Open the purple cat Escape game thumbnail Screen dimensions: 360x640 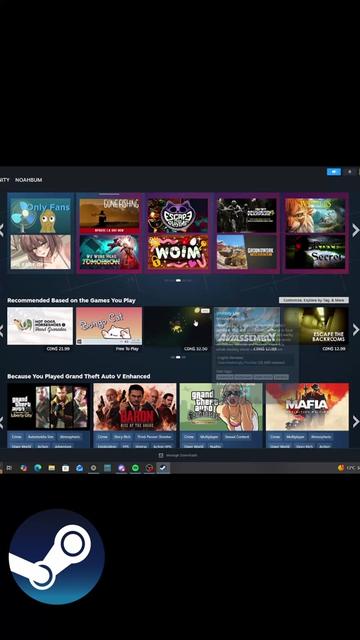point(178,216)
